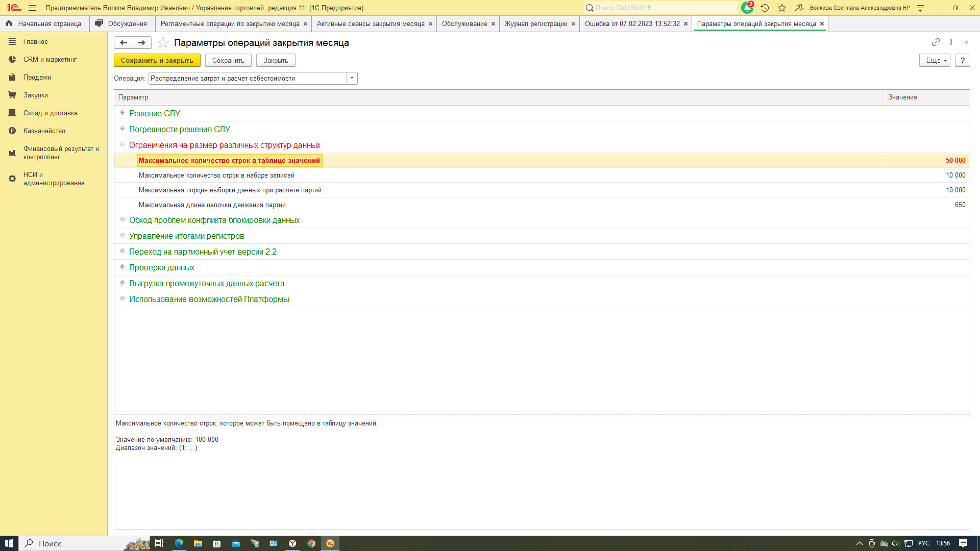Screen dimensions: 980x551
Task: Switch to Регламентные операции по закрытию месяца tab
Action: coord(230,23)
